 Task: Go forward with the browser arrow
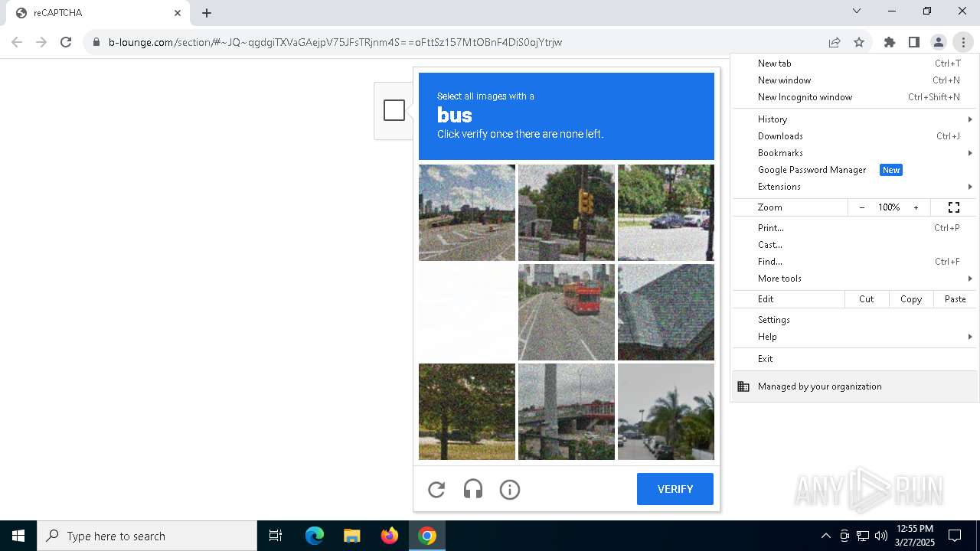point(41,42)
